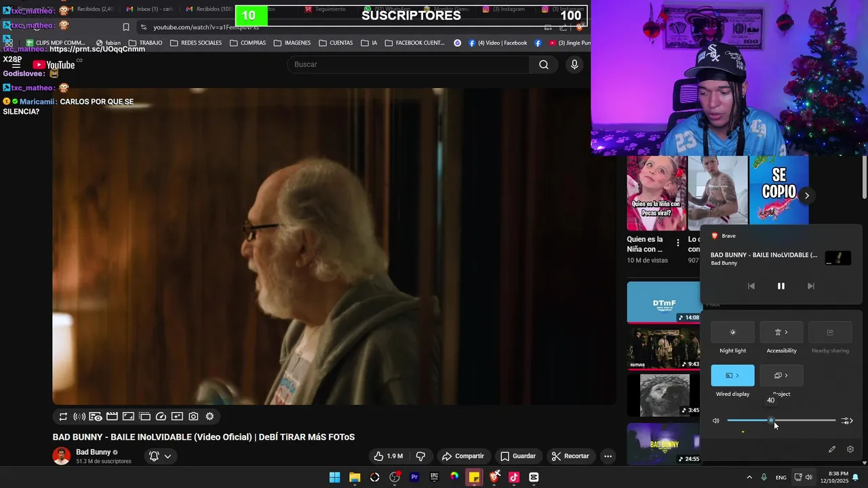
Task: Open 'SE COPIO' short thumbnail
Action: (778, 190)
